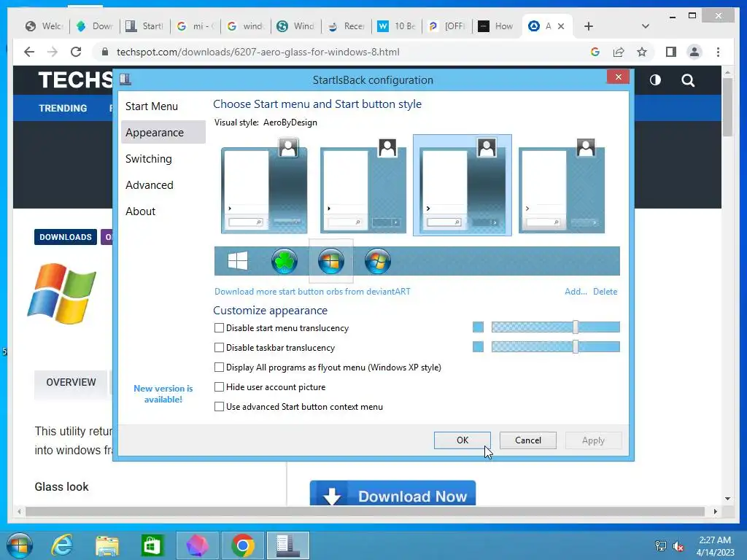Open File Explorer from taskbar
Image resolution: width=747 pixels, height=560 pixels.
point(107,545)
